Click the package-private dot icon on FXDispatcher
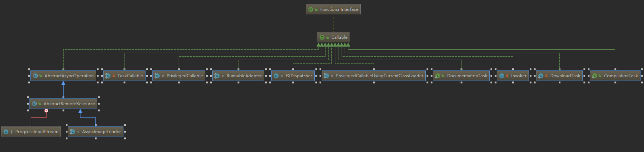644x152 pixels. pyautogui.click(x=282, y=76)
